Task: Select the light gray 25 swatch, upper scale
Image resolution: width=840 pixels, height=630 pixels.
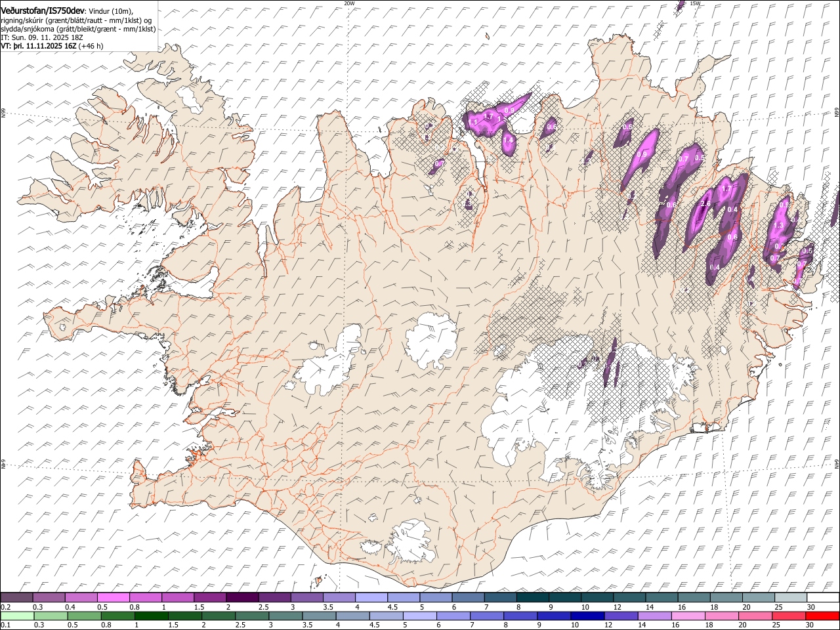Action: [x=790, y=598]
